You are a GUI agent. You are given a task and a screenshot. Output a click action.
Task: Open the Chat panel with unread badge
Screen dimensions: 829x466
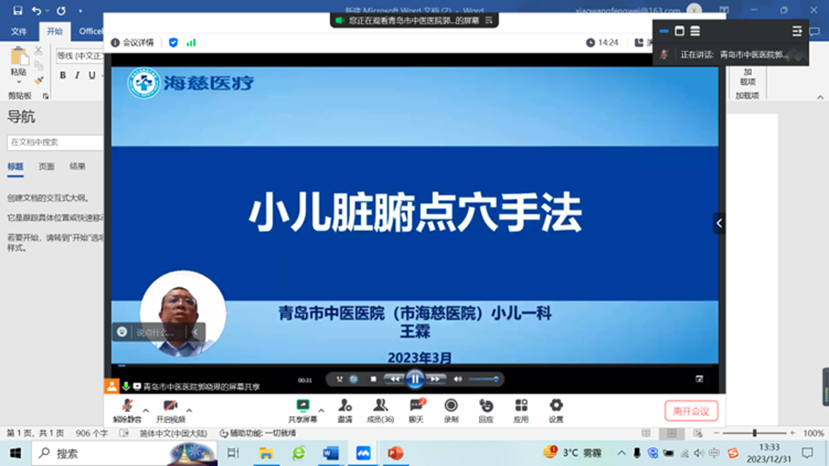[x=417, y=411]
